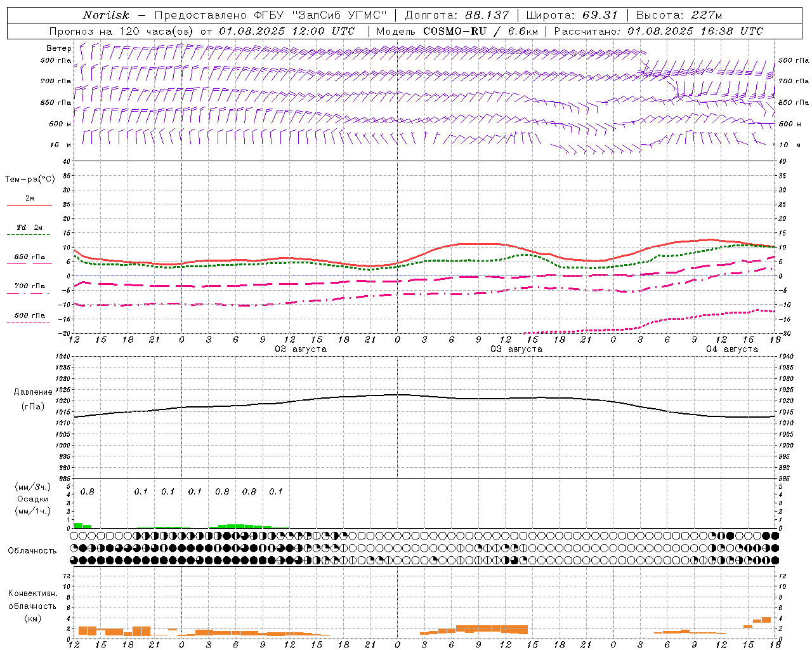The width and height of the screenshot is (812, 650).
Task: Click the "03 августа" date label
Action: (x=516, y=349)
